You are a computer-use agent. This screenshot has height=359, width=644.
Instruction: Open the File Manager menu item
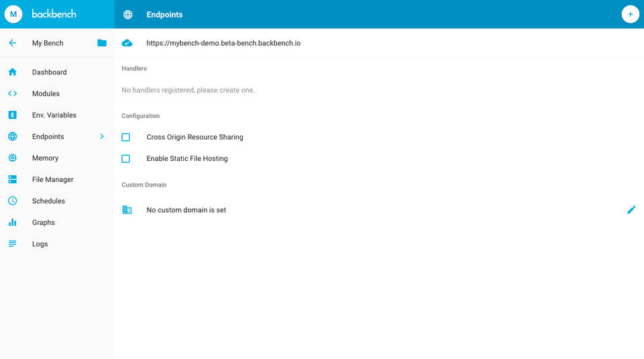pyautogui.click(x=52, y=179)
